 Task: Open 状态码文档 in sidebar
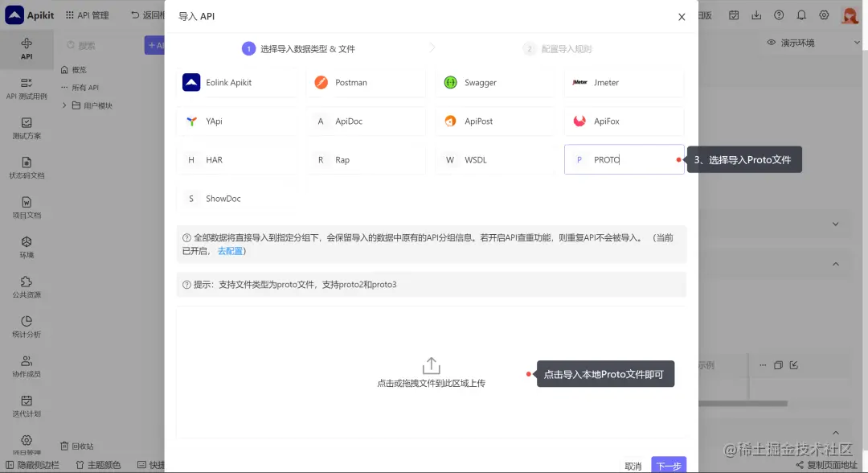[x=27, y=168]
